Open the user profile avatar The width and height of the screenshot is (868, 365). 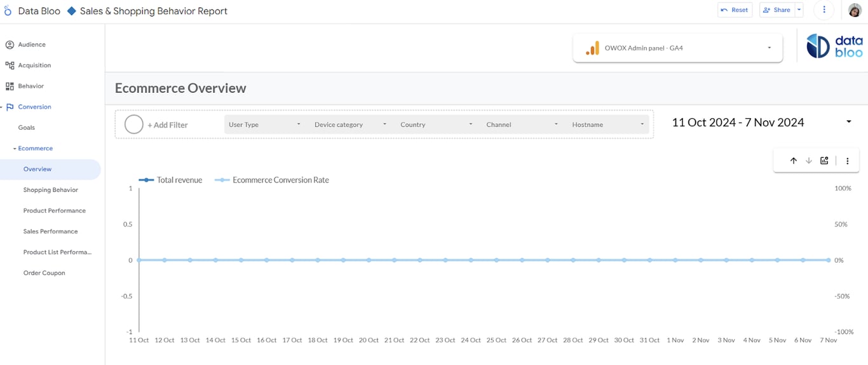tap(855, 10)
